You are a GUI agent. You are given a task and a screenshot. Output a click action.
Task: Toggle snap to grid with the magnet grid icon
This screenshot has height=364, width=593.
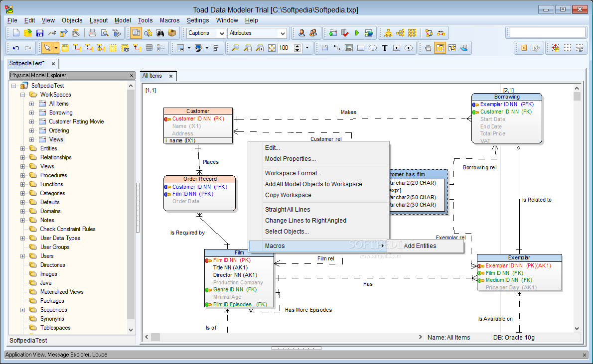pos(556,48)
